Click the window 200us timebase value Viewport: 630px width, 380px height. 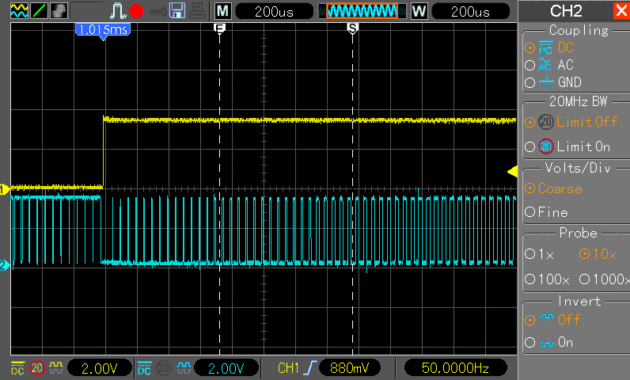coord(470,12)
